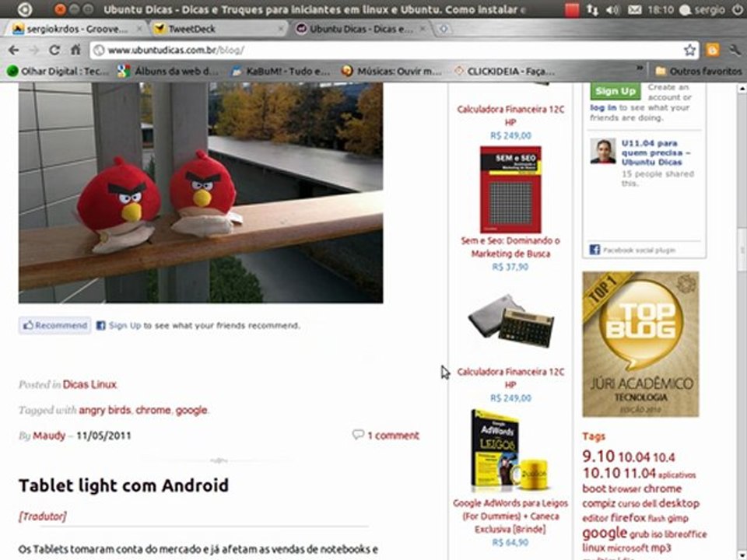The height and width of the screenshot is (560, 747).
Task: Click the browser forward arrow
Action: coord(33,50)
